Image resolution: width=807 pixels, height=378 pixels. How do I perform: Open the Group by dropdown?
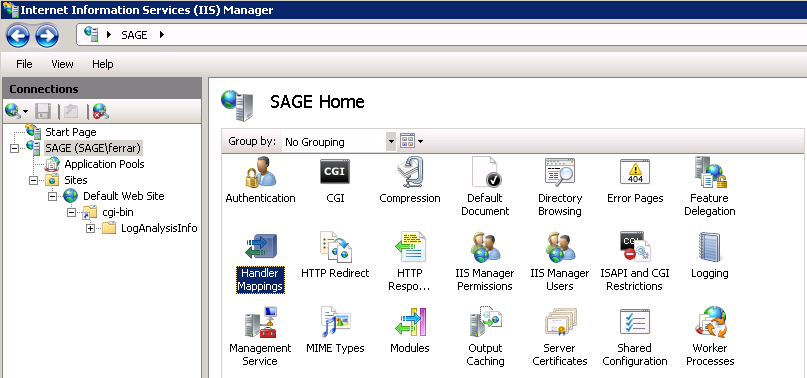(339, 142)
